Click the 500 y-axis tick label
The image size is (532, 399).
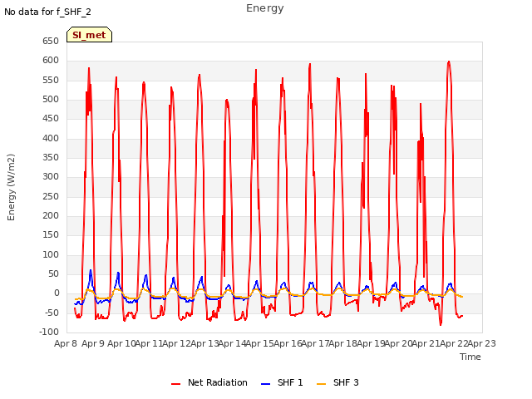[x=51, y=99]
